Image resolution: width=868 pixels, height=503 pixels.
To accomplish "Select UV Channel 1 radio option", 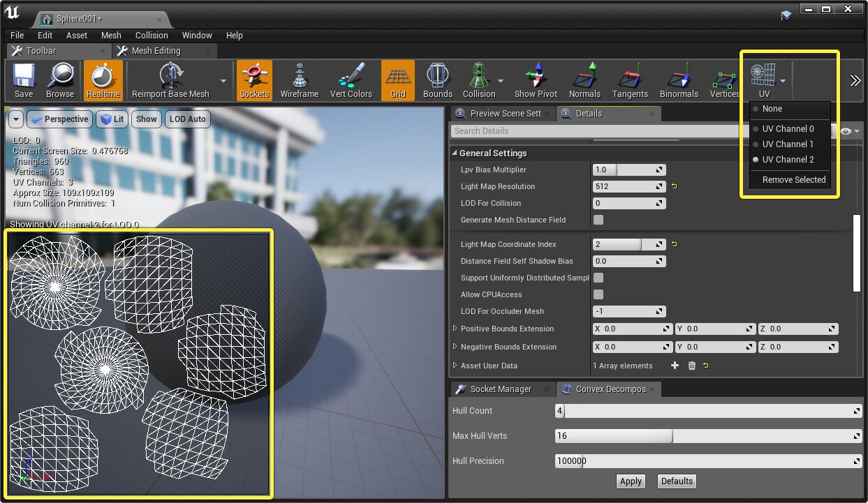I will tap(787, 144).
